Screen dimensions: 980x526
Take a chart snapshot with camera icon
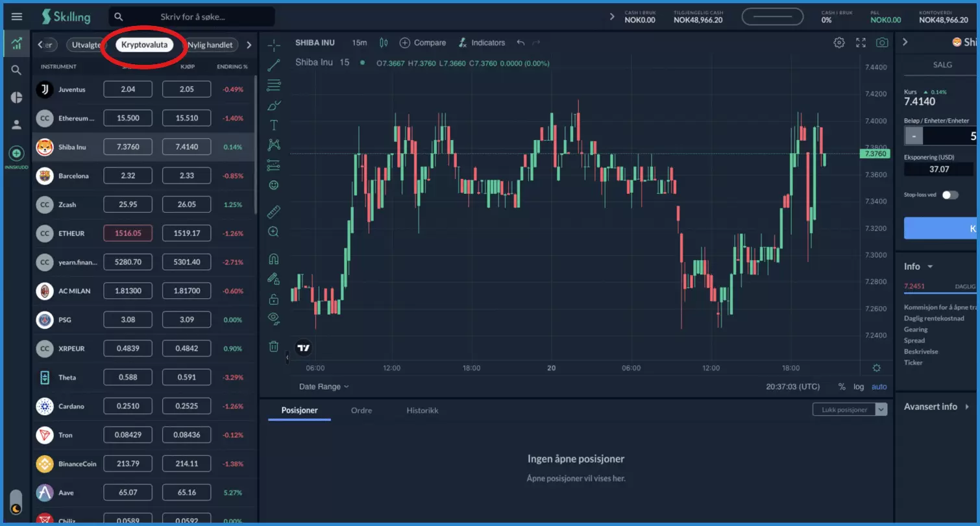point(882,43)
